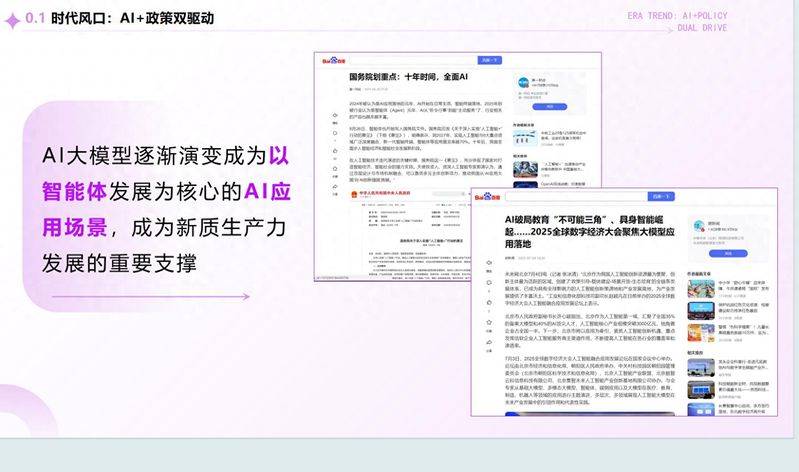This screenshot has height=472, width=799.
Task: Click comment icon in the AI破局教育 article sidebar
Action: coord(489,283)
